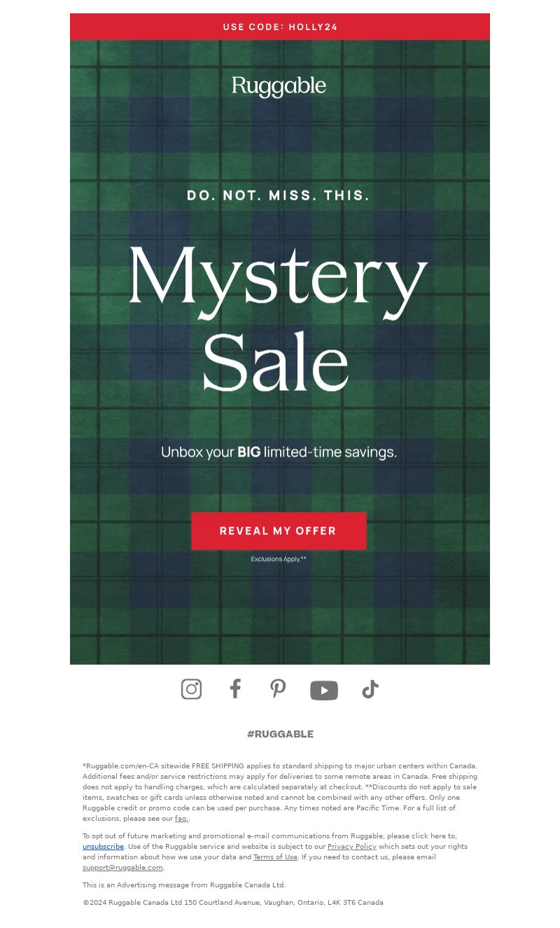Click the Ruggable Canada address line
The image size is (560, 928).
click(233, 903)
